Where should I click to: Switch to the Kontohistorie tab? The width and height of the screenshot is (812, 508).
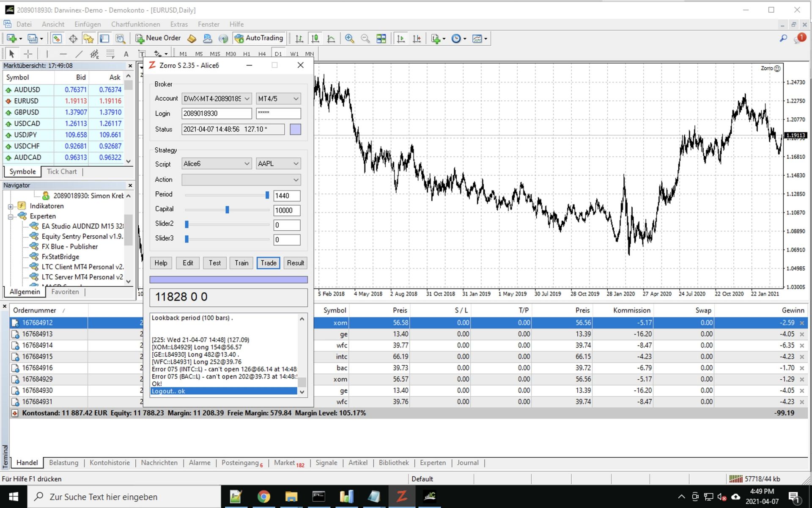point(110,463)
